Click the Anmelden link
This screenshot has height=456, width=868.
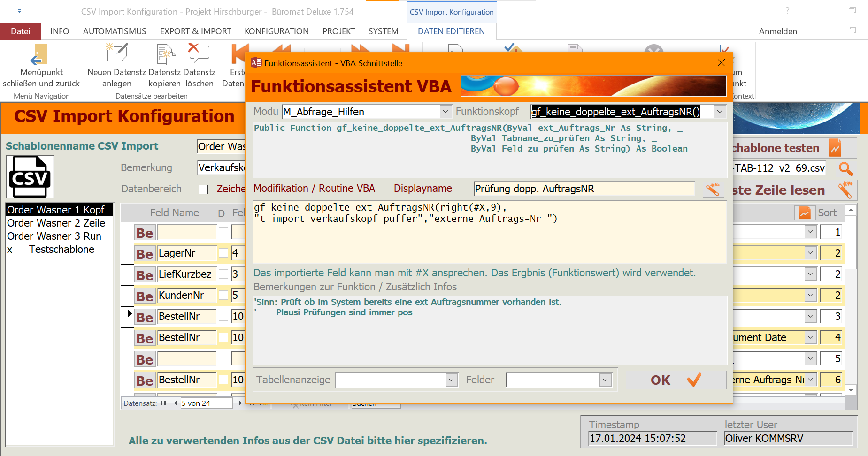(777, 31)
